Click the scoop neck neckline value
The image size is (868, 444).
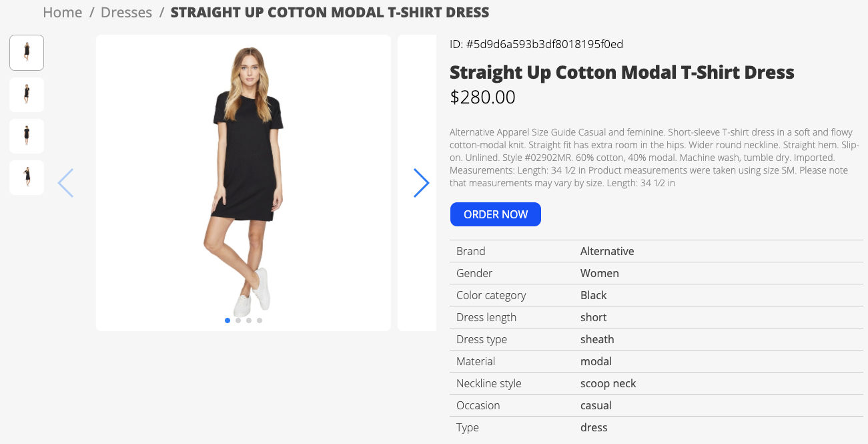tap(608, 383)
